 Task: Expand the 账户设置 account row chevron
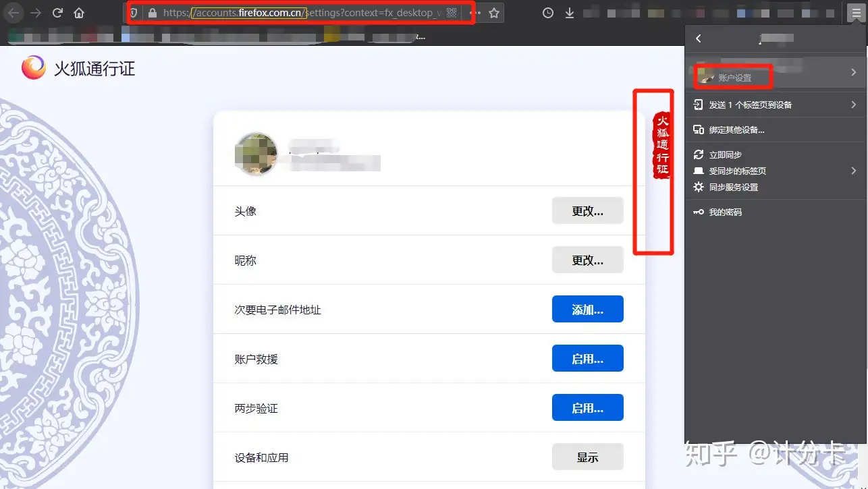854,72
